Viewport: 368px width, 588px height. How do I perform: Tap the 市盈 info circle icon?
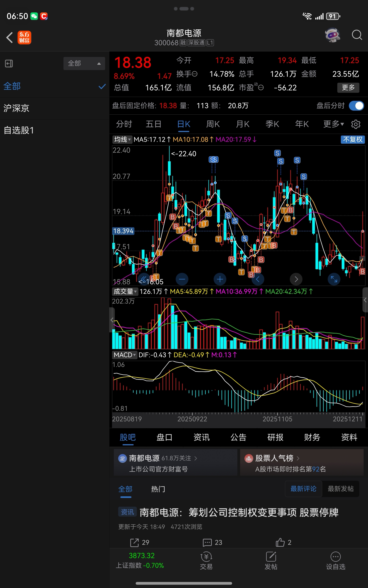coord(261,88)
